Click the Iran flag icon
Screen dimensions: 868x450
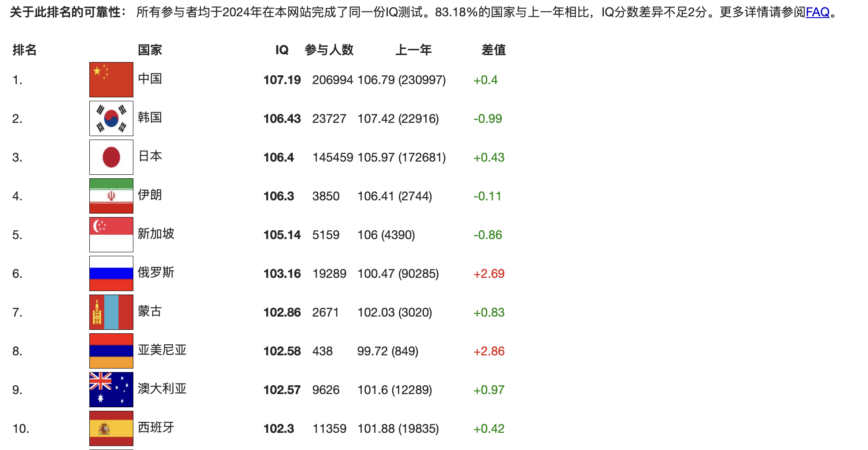(x=111, y=196)
